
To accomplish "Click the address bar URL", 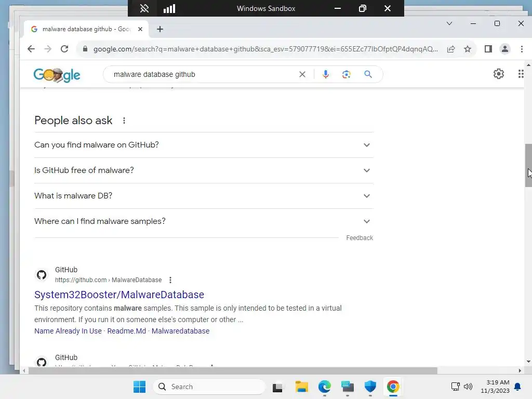I will coord(265,49).
